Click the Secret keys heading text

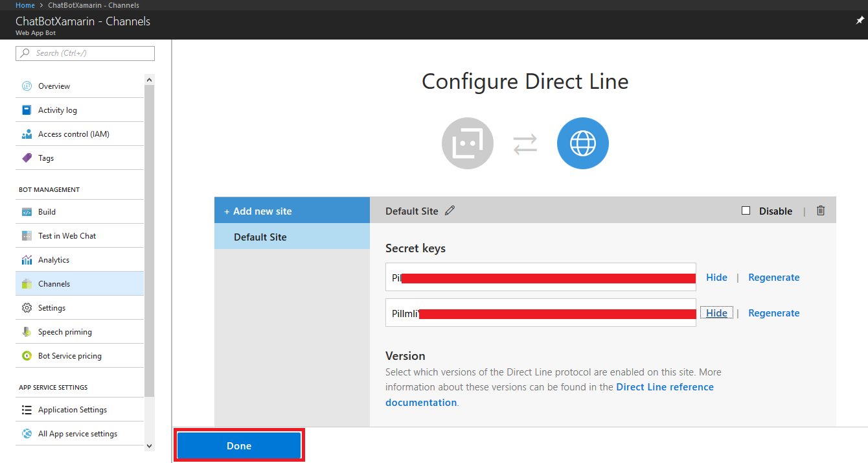415,248
